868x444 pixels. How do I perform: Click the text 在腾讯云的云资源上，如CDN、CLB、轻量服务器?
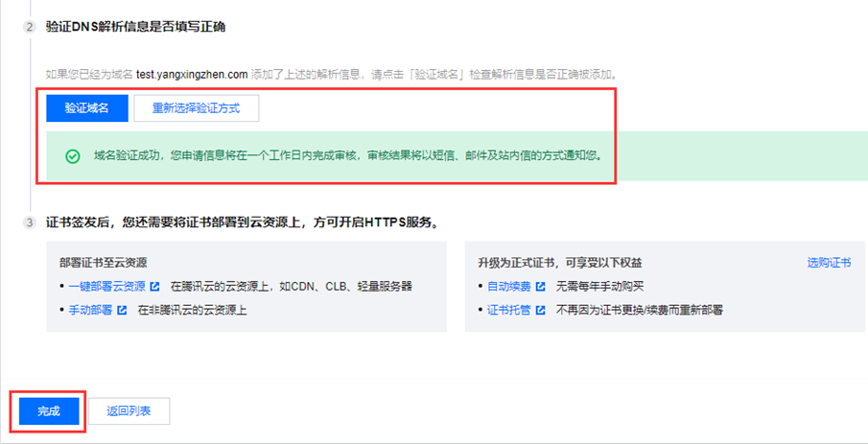pyautogui.click(x=292, y=286)
